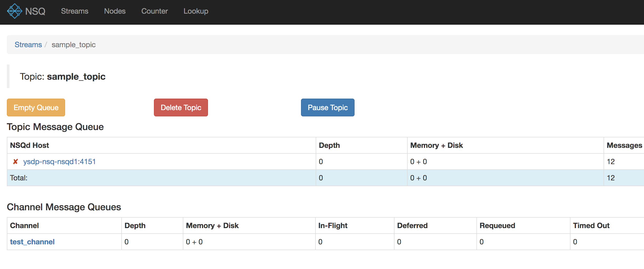Click the Timed Out value 0 for test_channel

(575, 242)
